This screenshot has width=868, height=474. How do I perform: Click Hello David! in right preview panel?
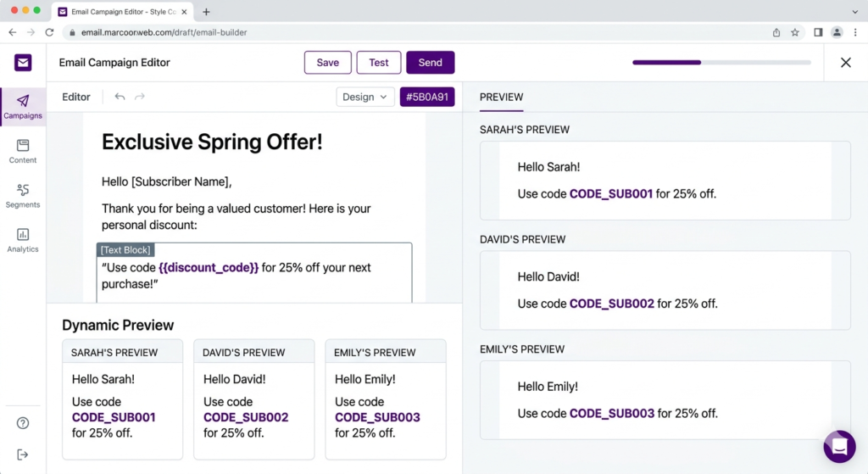(548, 276)
